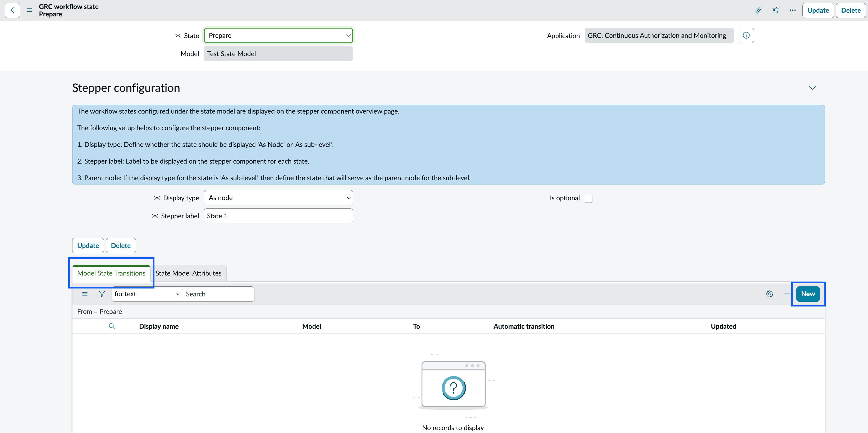Open the 'for text' search field selector
Screen dimensions: 868x433
click(x=147, y=294)
